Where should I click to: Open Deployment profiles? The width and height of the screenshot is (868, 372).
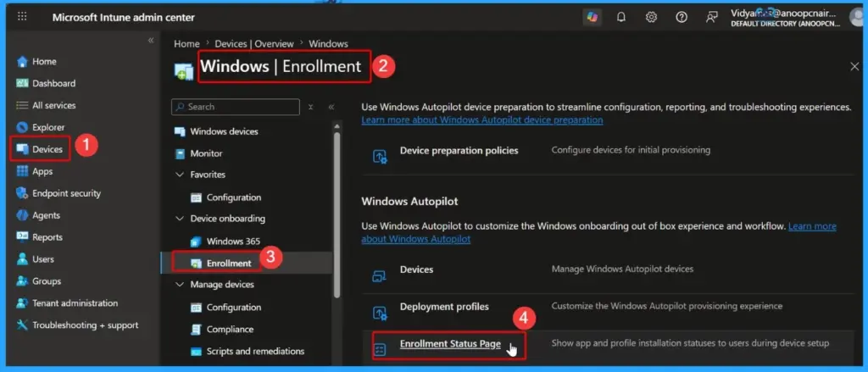[444, 306]
